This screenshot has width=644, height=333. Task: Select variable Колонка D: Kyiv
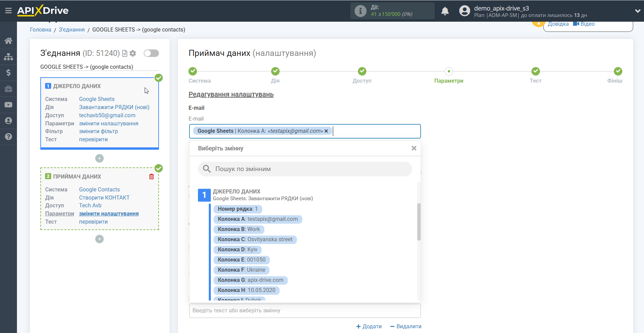click(x=237, y=250)
